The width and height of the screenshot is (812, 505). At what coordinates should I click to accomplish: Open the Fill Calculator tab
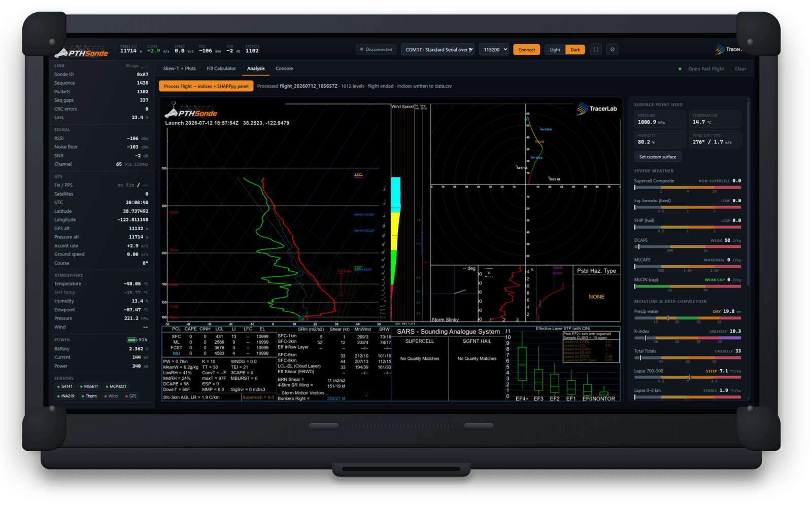[x=221, y=68]
